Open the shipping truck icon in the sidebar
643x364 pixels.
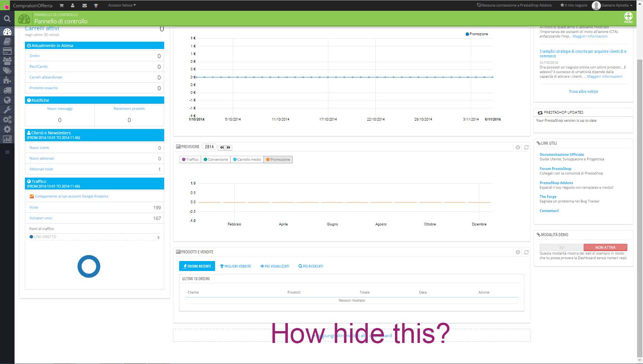7,91
